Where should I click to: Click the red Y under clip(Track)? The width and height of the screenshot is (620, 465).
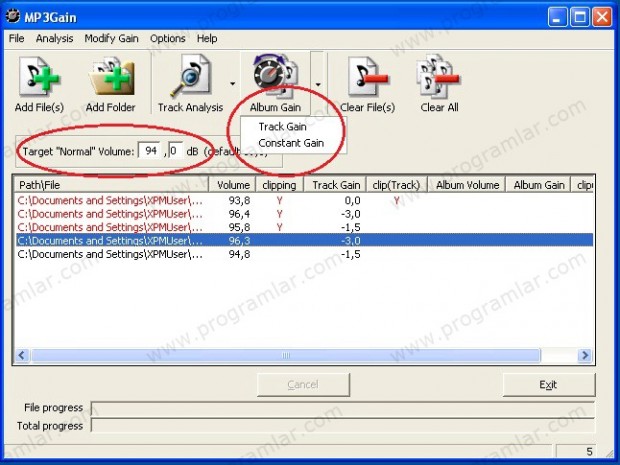[x=396, y=200]
